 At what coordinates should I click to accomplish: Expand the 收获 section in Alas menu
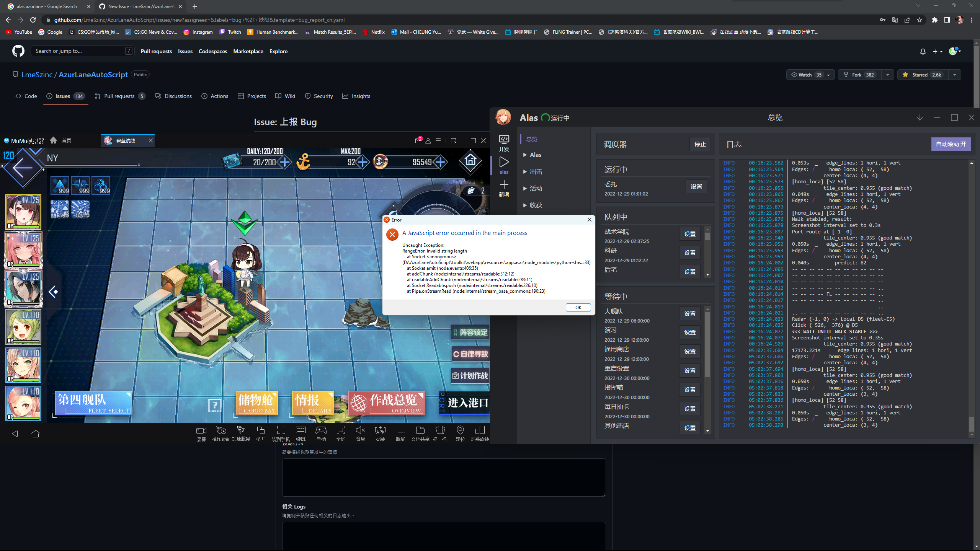click(x=536, y=205)
